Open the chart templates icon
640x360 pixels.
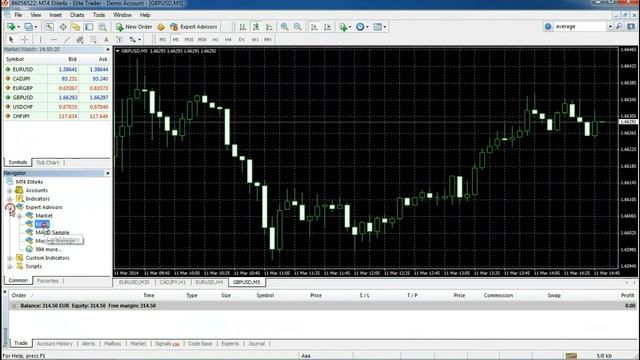click(x=378, y=27)
